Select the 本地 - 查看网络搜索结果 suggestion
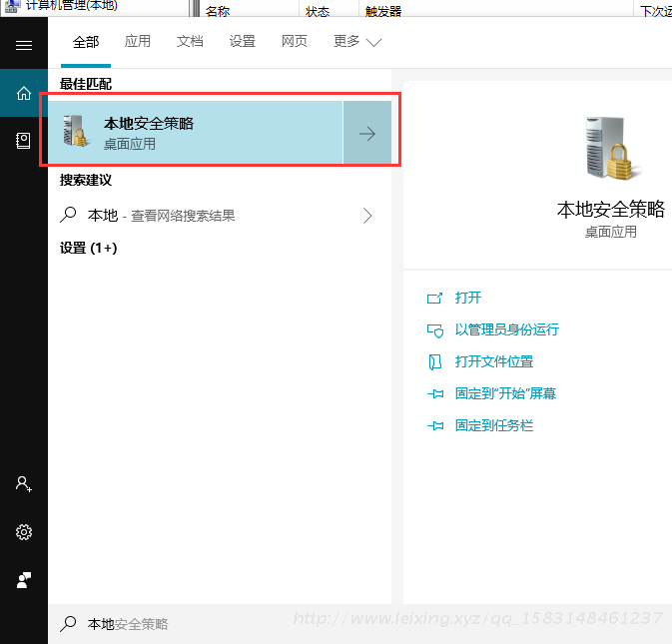672x644 pixels. 220,215
